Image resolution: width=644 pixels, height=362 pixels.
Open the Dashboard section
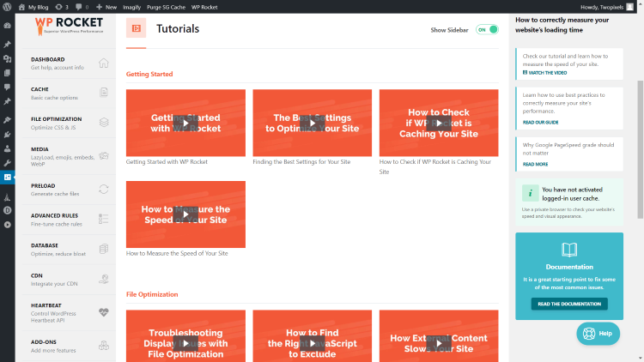(69, 63)
